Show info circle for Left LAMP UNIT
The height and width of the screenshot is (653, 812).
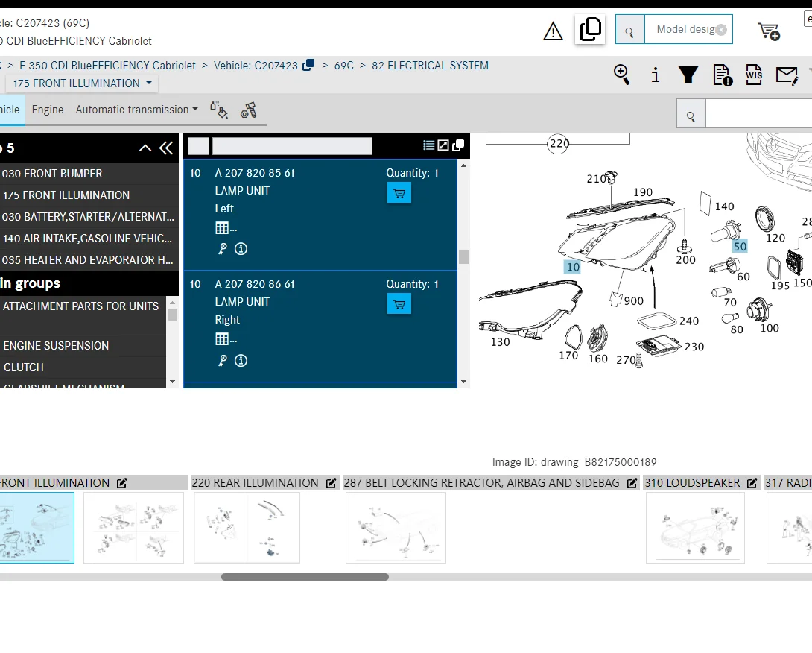coord(241,249)
